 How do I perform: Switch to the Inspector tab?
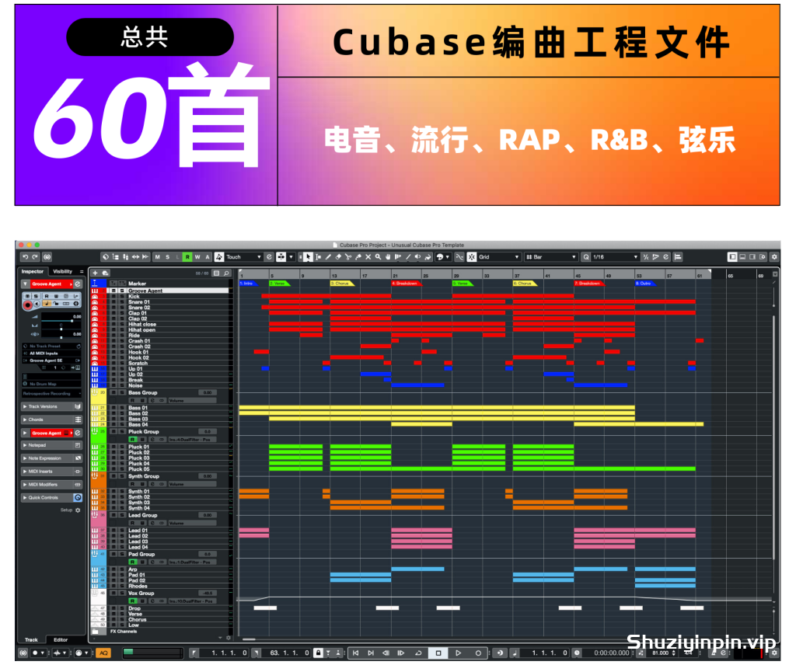33,272
